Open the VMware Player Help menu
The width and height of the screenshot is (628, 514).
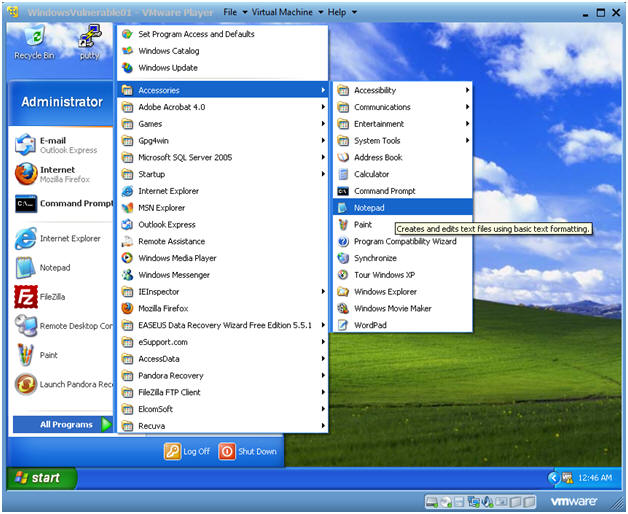[x=342, y=12]
